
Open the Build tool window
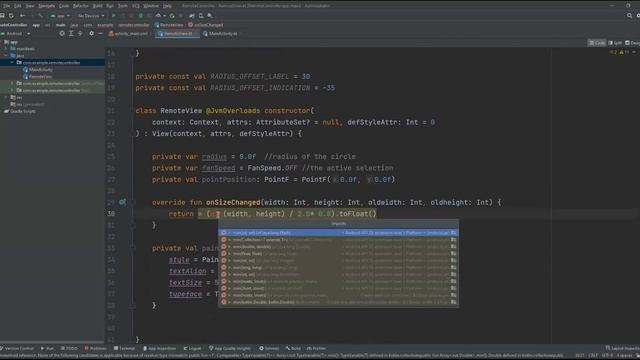pos(293,348)
